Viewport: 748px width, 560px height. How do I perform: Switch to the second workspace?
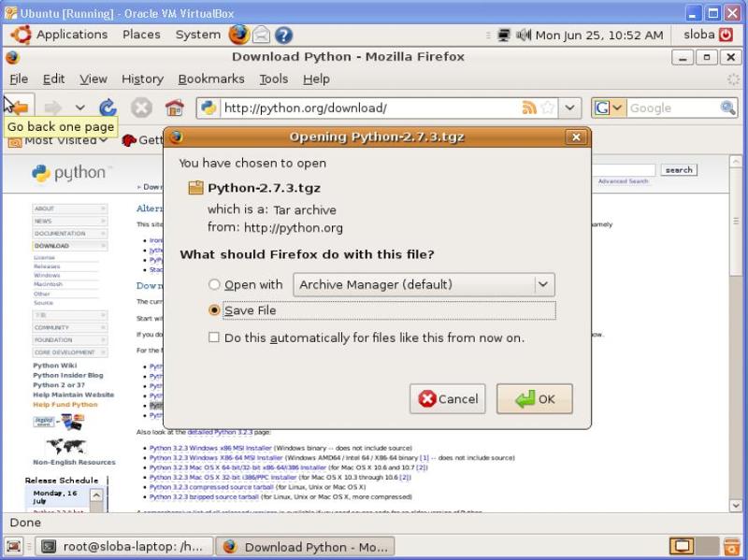[707, 546]
